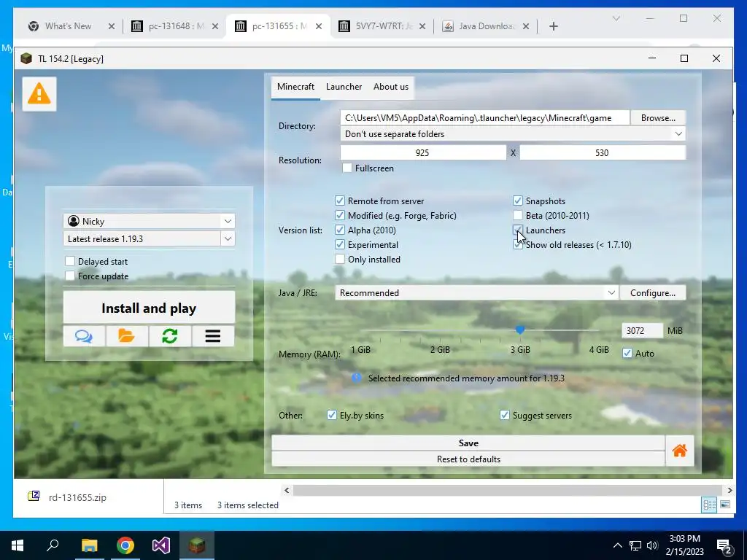Click the TL launcher title bar icon

click(26, 58)
